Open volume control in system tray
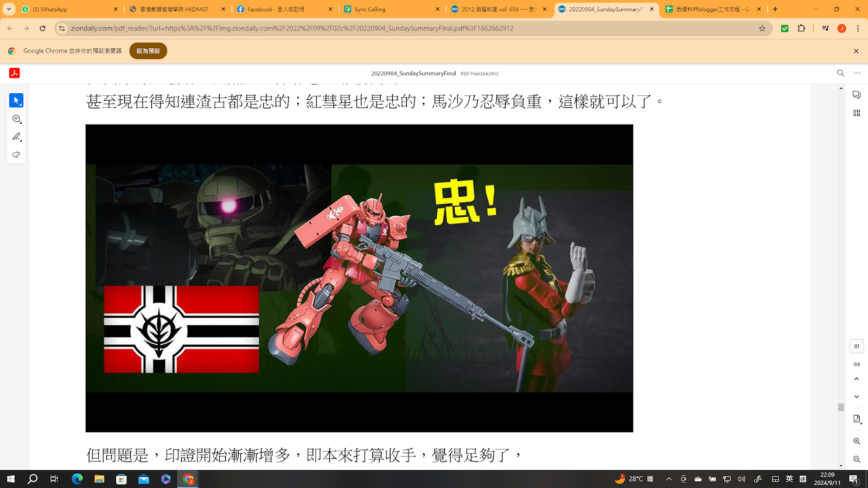Viewport: 868px width, 488px height. pos(742,479)
